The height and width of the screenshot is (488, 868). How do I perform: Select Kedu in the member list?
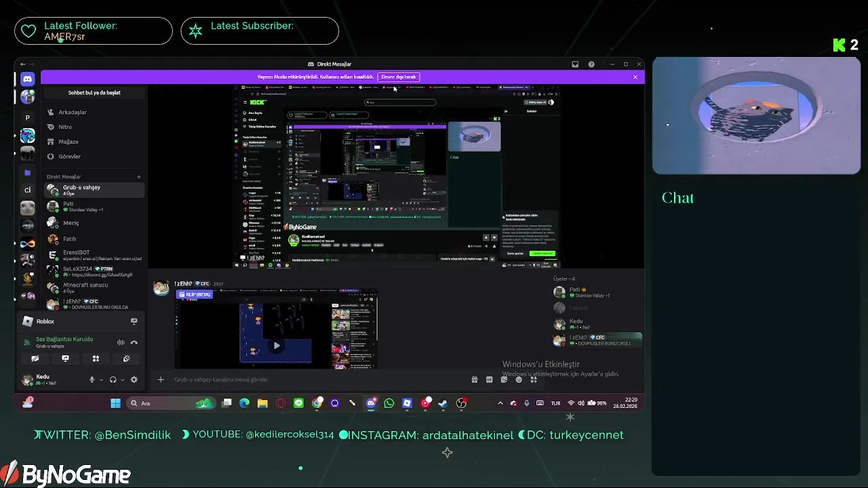(597, 324)
